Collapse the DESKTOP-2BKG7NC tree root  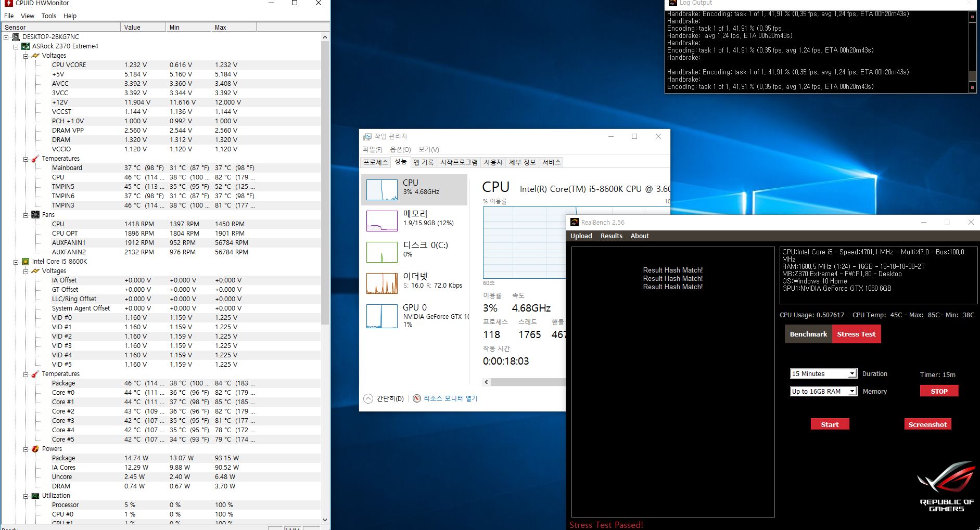[x=6, y=37]
